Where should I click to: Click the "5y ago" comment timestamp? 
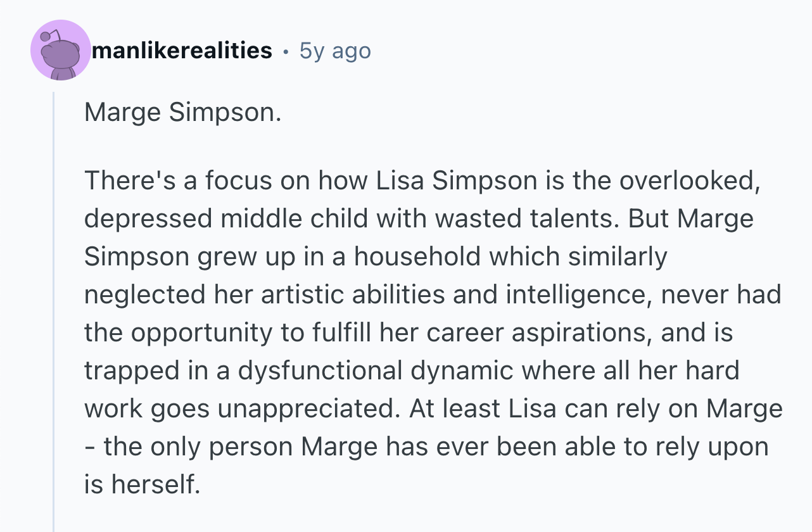point(335,50)
